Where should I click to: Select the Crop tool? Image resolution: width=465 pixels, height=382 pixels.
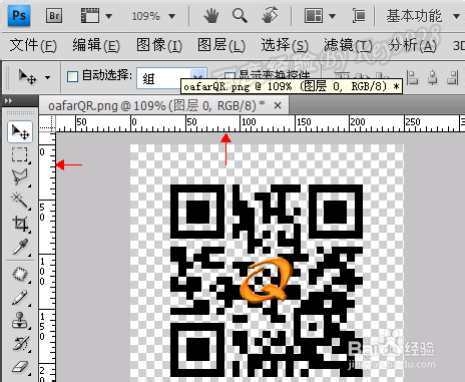[x=20, y=223]
